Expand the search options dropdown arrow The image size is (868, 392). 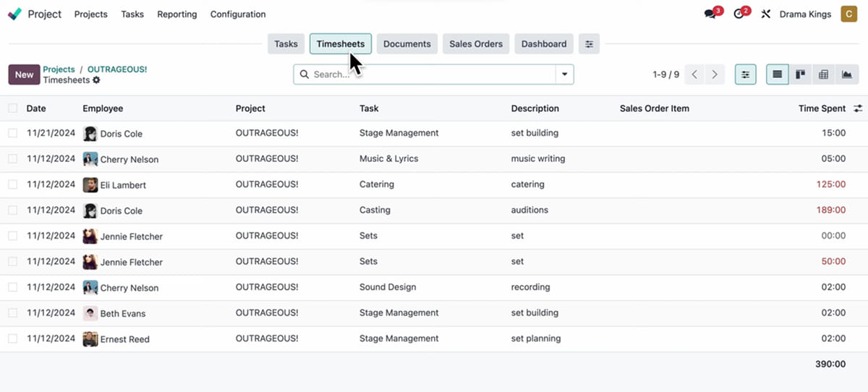pyautogui.click(x=564, y=74)
